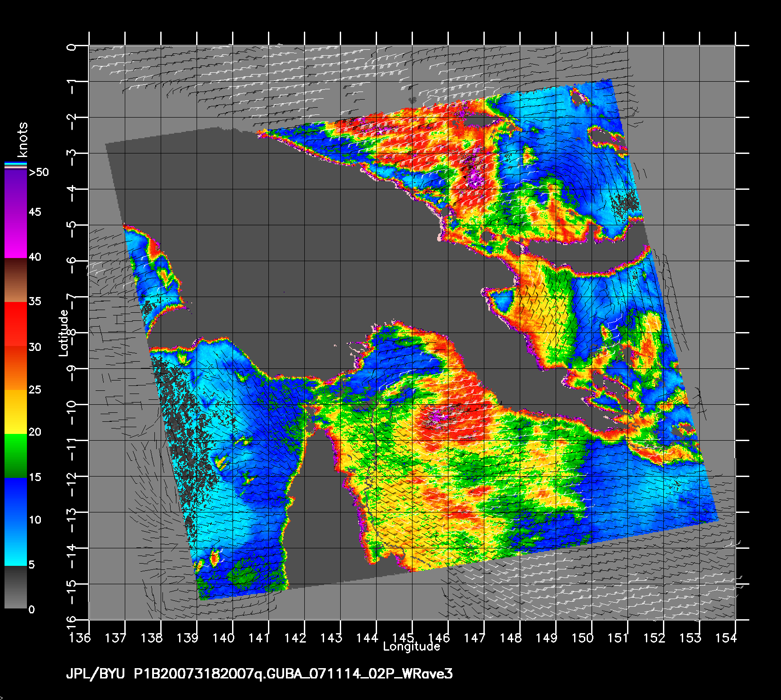Click the colorbar label '0' at bottom

tap(31, 609)
